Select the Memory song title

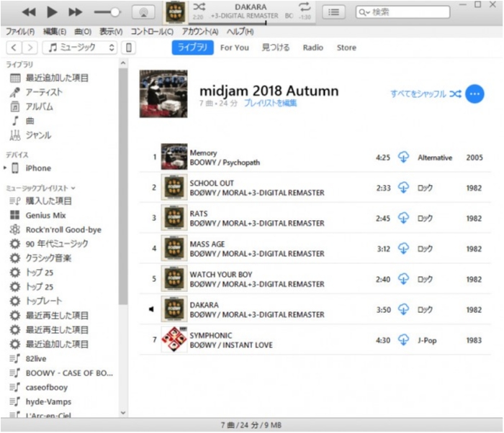(x=203, y=153)
